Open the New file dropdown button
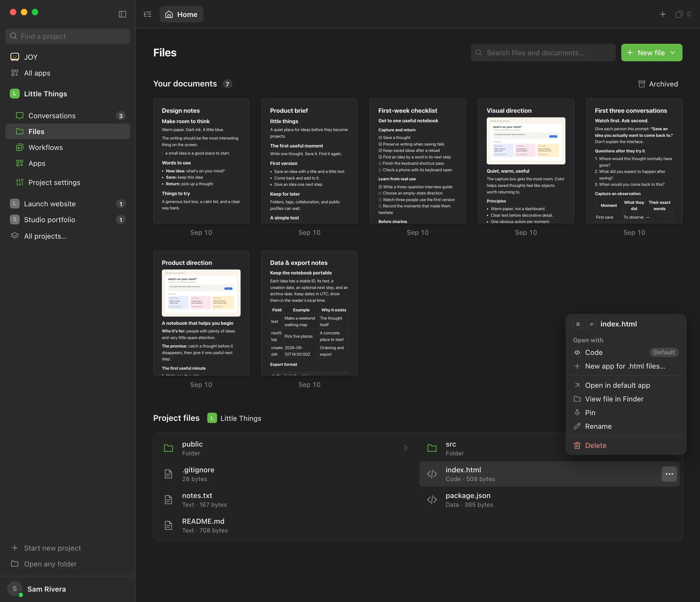The image size is (700, 602). [651, 53]
